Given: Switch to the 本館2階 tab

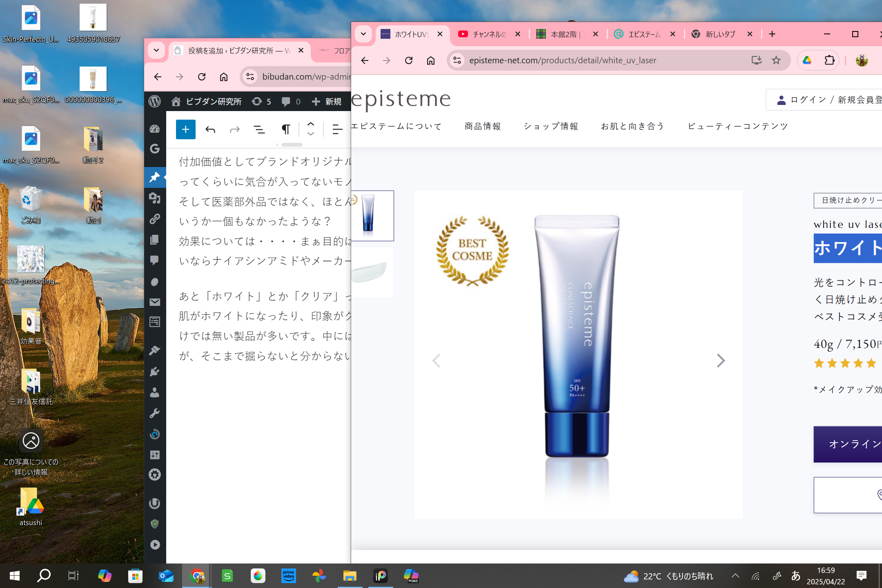Looking at the screenshot, I should pos(568,34).
